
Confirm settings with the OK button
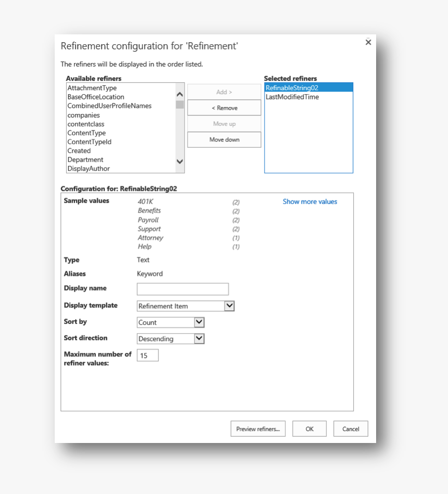click(x=309, y=428)
